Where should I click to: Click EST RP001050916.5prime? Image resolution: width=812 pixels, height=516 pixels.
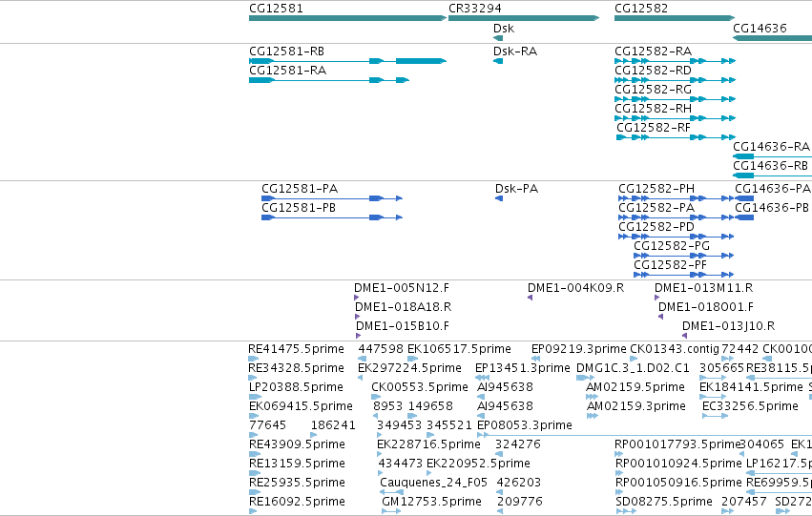tap(620, 493)
